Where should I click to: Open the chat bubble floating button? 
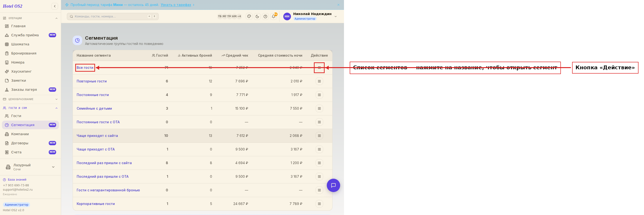[x=333, y=185]
